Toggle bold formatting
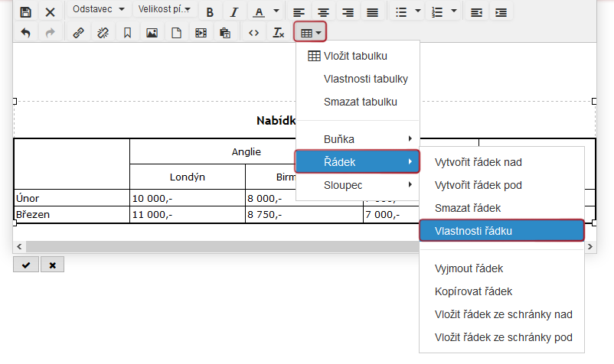 [210, 12]
